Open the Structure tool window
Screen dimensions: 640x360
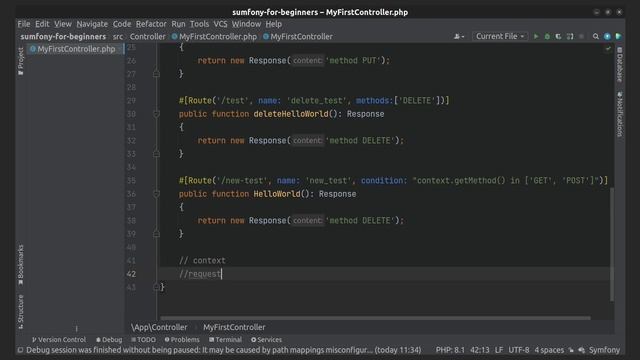pos(21,312)
